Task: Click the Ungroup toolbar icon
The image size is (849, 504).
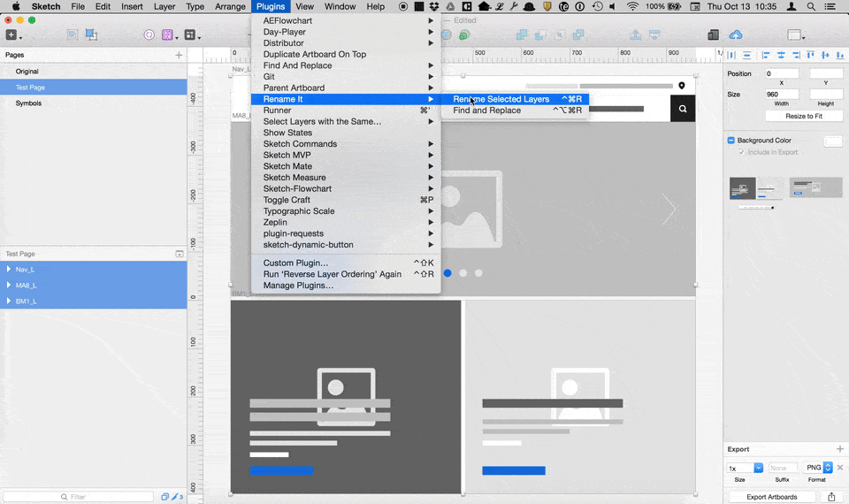Action: [x=91, y=35]
